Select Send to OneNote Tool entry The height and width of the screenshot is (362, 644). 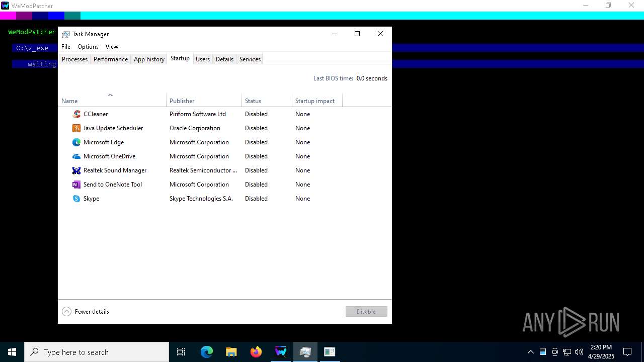113,185
